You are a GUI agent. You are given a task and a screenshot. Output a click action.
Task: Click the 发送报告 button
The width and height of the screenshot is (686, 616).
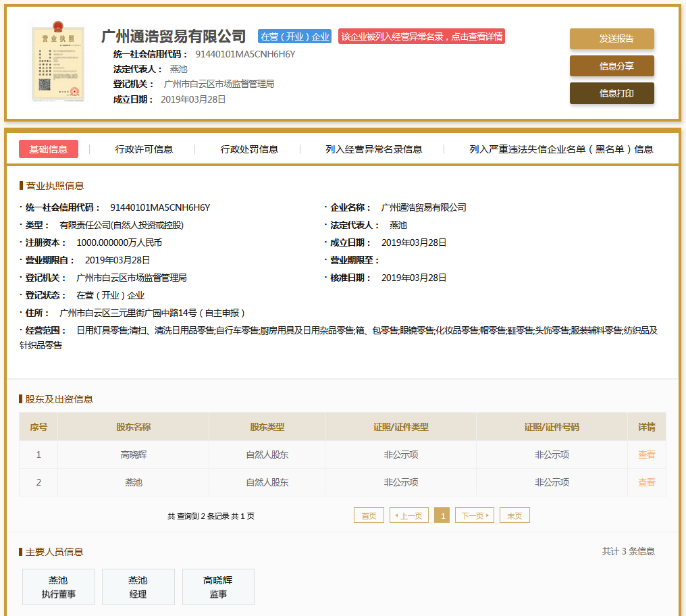click(612, 39)
